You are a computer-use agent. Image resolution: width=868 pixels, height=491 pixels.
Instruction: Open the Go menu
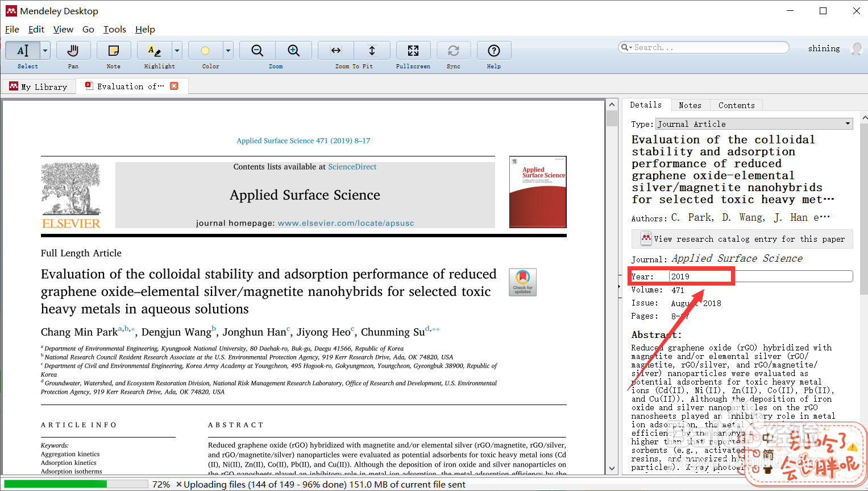click(x=88, y=30)
